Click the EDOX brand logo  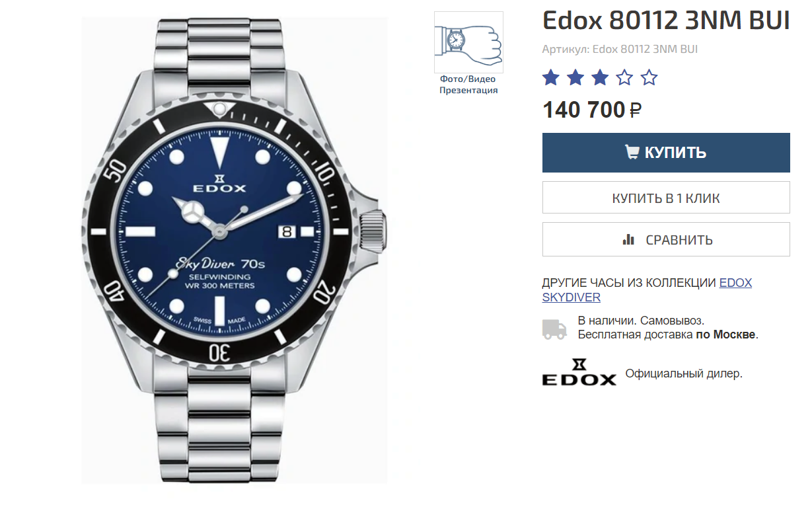(579, 372)
